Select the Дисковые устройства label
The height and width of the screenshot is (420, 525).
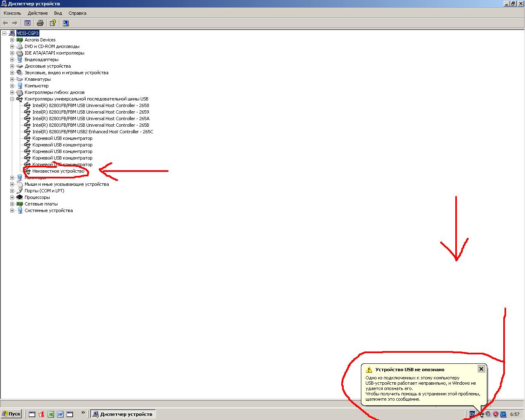[x=48, y=66]
